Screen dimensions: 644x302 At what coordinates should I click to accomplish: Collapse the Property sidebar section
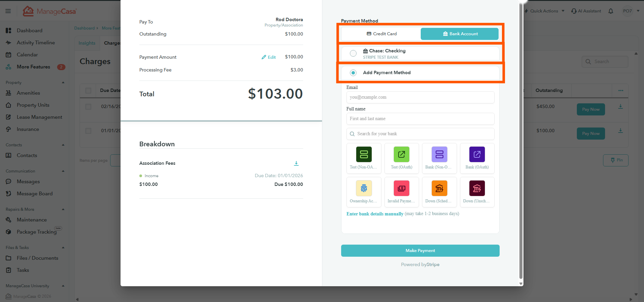63,83
